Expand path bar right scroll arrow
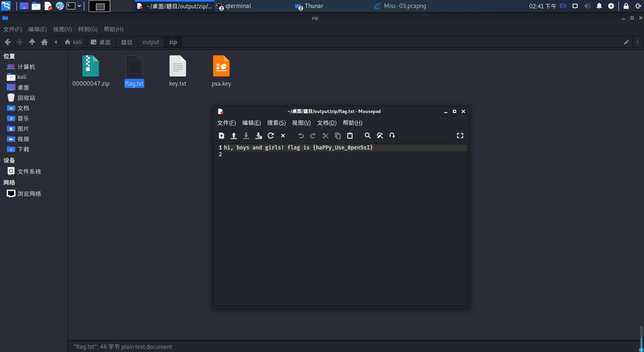Screen dimensions: 644x352 638,42
